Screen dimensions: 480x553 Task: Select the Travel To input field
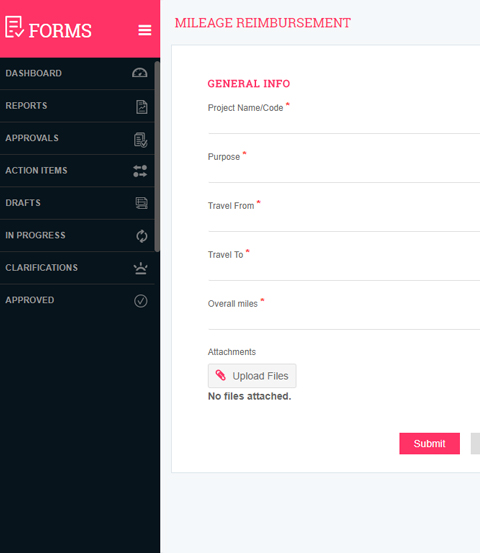(x=344, y=272)
